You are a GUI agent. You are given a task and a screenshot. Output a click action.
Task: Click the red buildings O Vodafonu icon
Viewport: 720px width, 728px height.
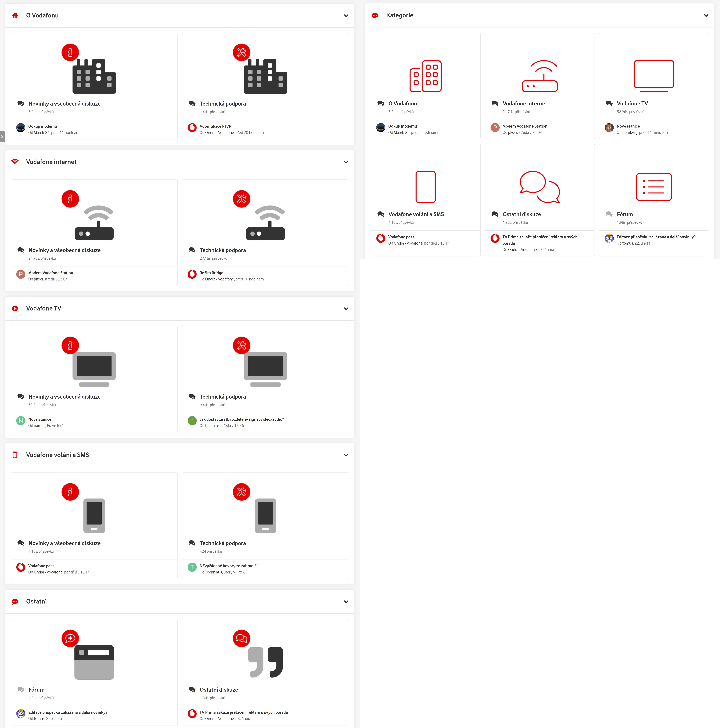(425, 76)
